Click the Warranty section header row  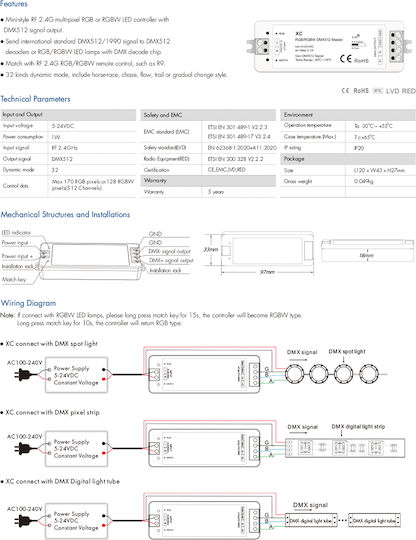pyautogui.click(x=208, y=180)
